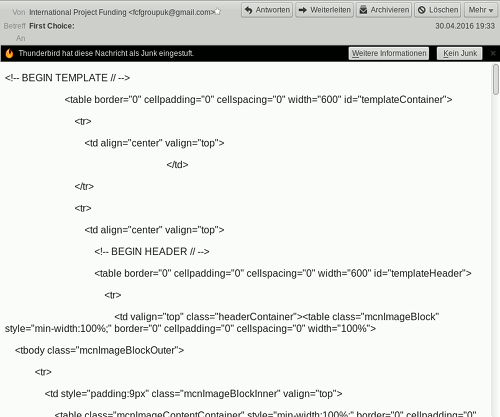The width and height of the screenshot is (500, 417).
Task: Click the date 30.04.2016 19:33
Action: 465,26
